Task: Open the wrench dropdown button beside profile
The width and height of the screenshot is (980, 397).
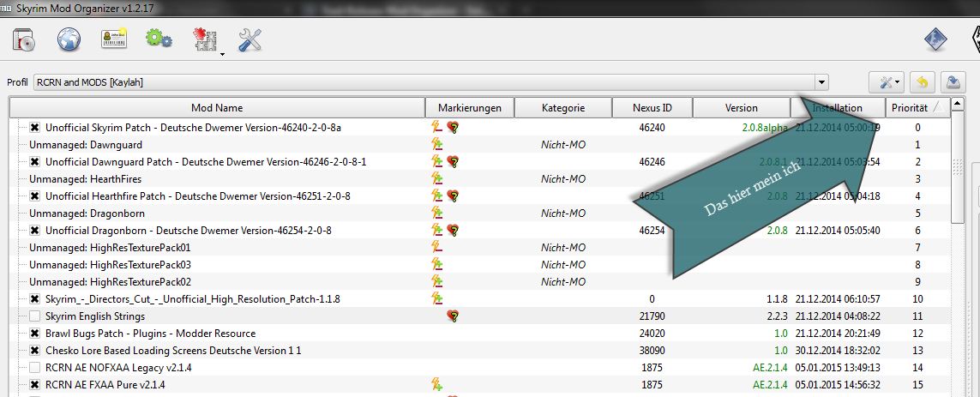Action: (x=887, y=82)
